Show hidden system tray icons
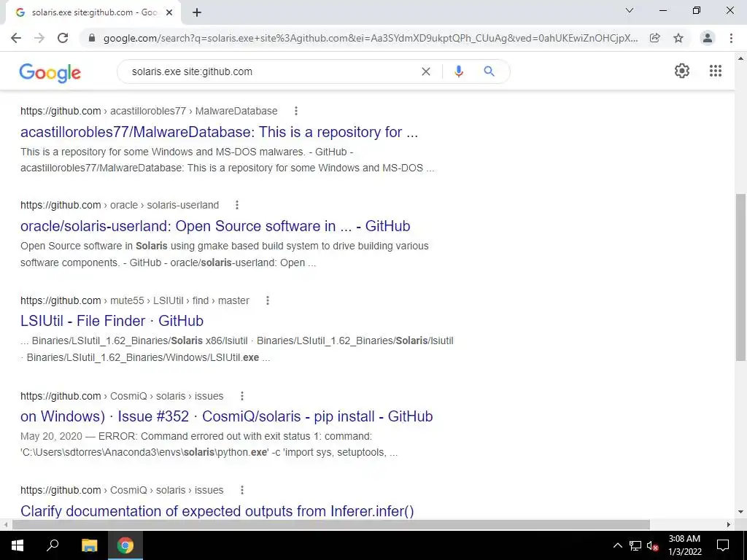Image resolution: width=747 pixels, height=560 pixels. [617, 545]
